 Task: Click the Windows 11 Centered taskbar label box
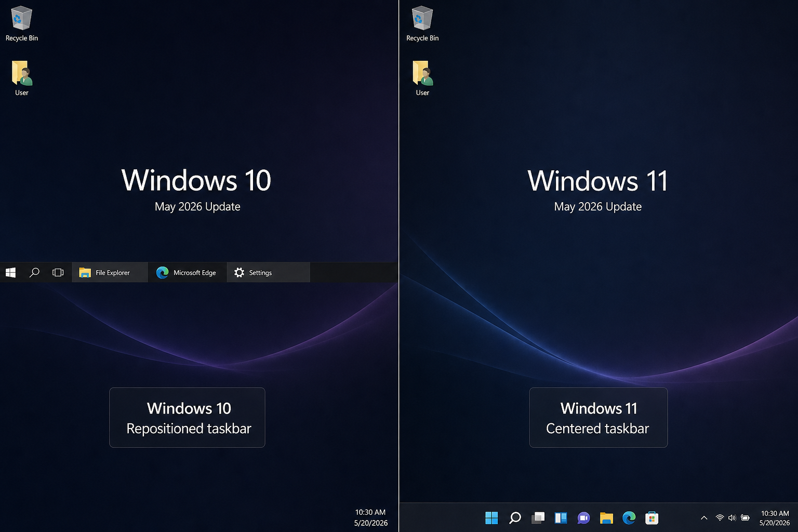[598, 417]
